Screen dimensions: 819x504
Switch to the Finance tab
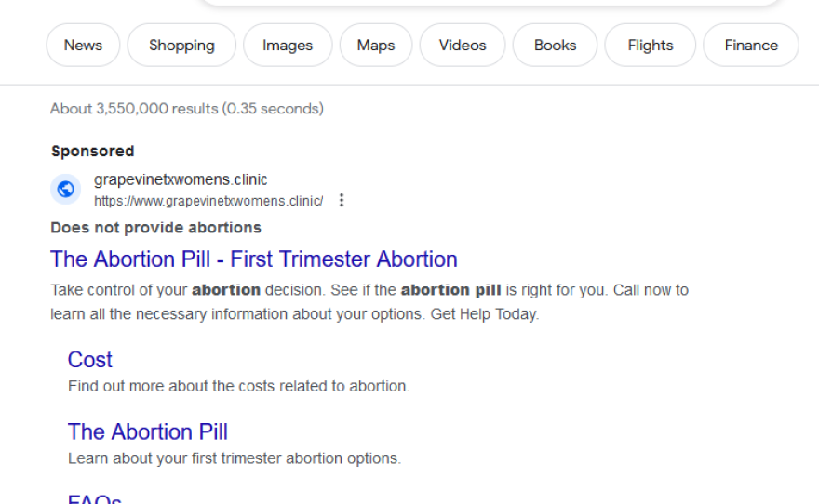coord(750,45)
